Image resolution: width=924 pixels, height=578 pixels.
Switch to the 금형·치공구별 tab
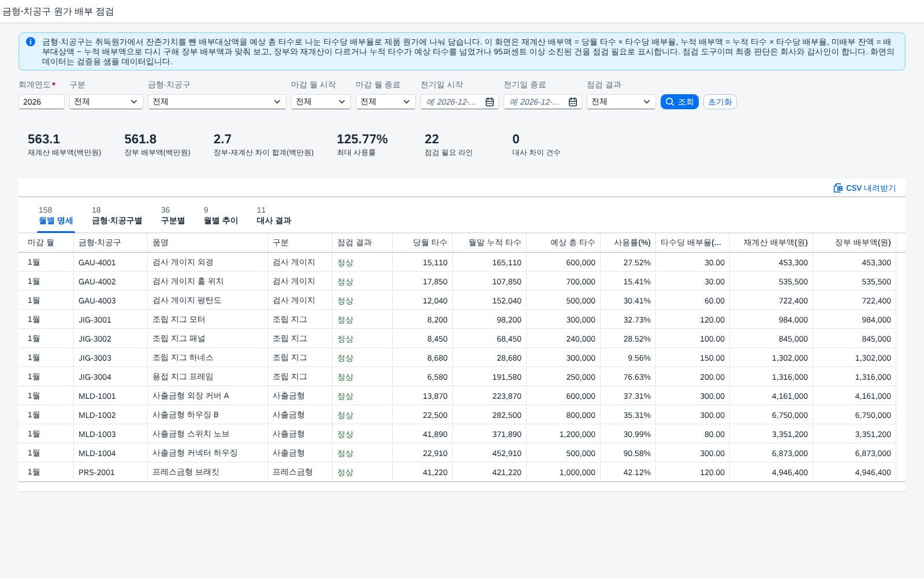[117, 216]
